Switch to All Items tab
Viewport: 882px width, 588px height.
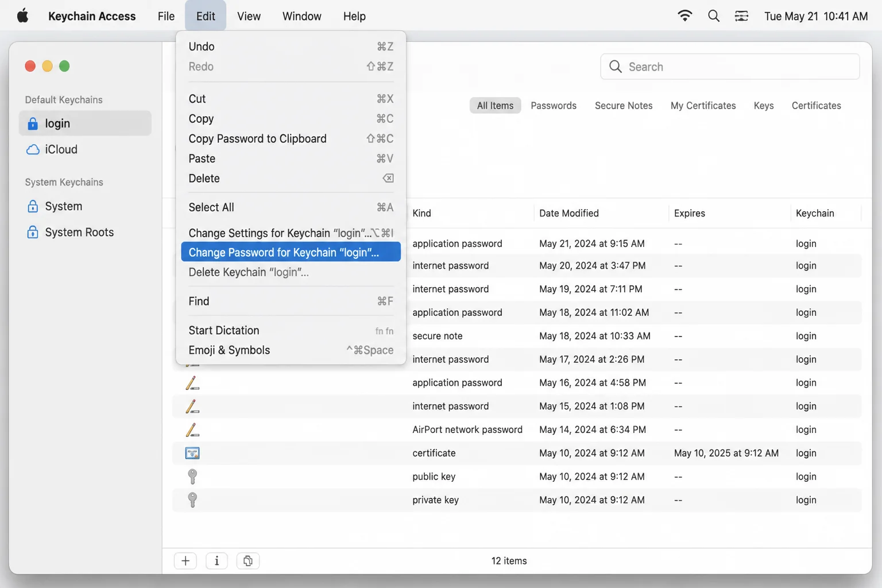tap(495, 106)
